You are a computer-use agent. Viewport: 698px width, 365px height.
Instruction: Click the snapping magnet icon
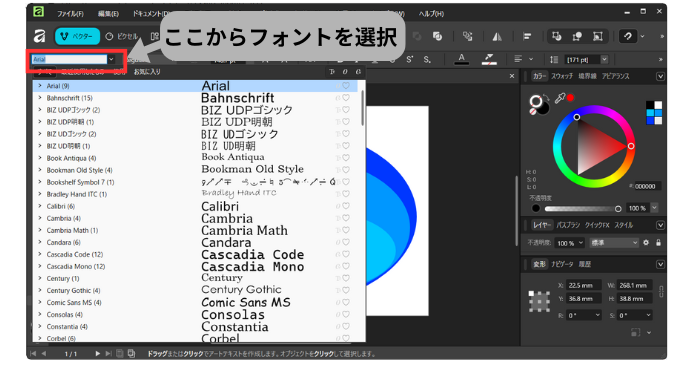tap(628, 36)
